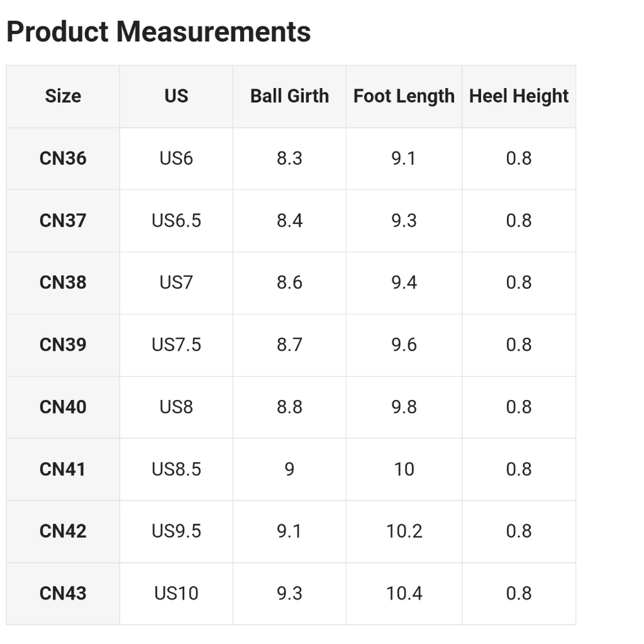Viewport: 644px width, 644px height.
Task: Click the Foot Length column header
Action: (404, 97)
